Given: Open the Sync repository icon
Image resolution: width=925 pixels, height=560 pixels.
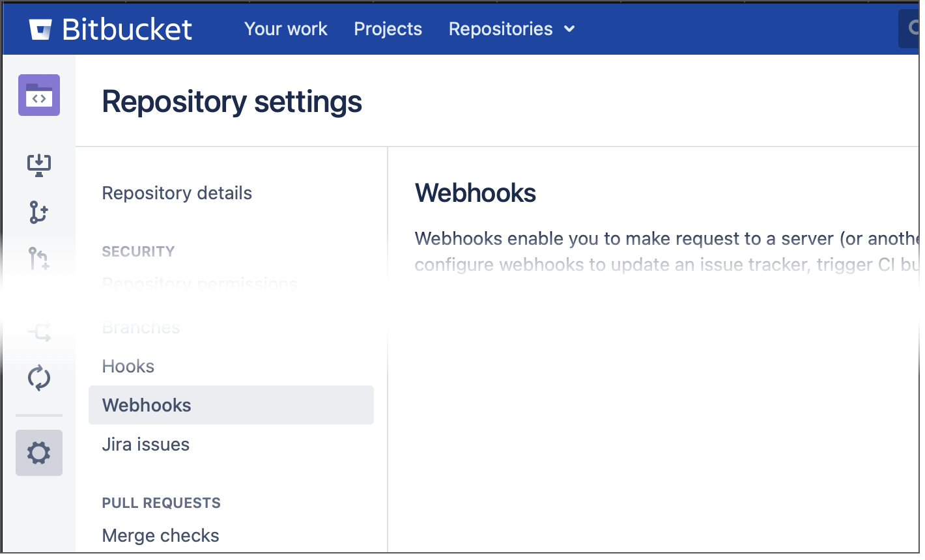Looking at the screenshot, I should tap(38, 378).
